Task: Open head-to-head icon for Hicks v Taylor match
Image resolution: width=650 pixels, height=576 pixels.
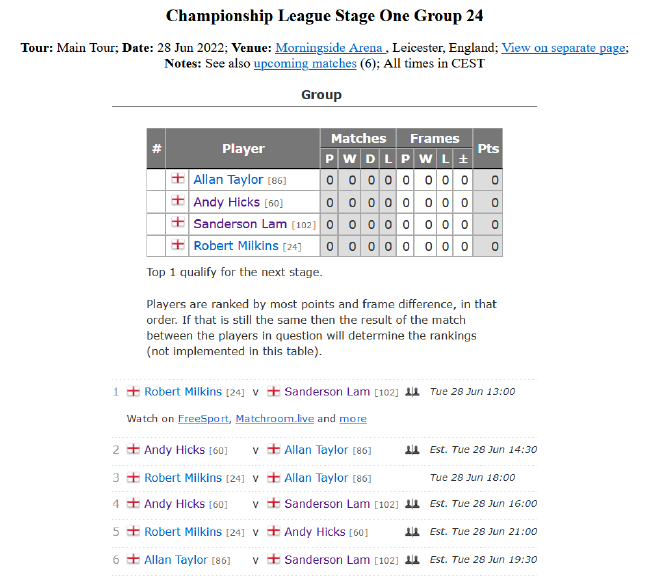Action: tap(411, 450)
